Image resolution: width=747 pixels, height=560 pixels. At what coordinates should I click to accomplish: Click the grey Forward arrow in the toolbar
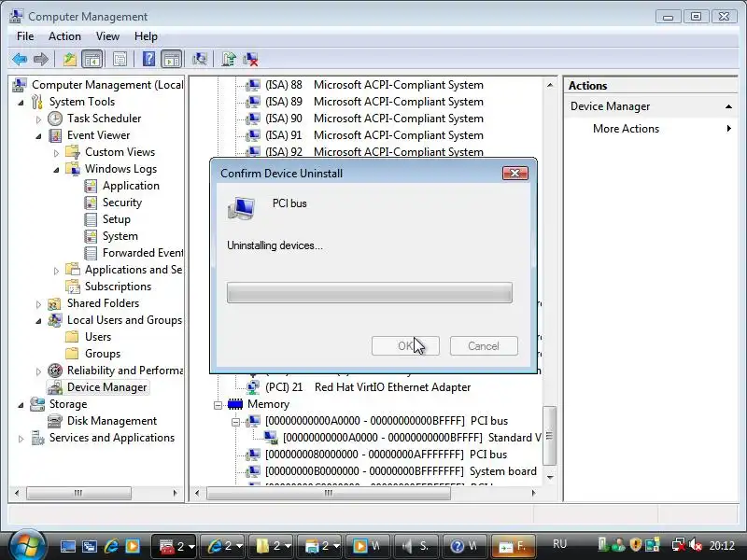click(41, 60)
